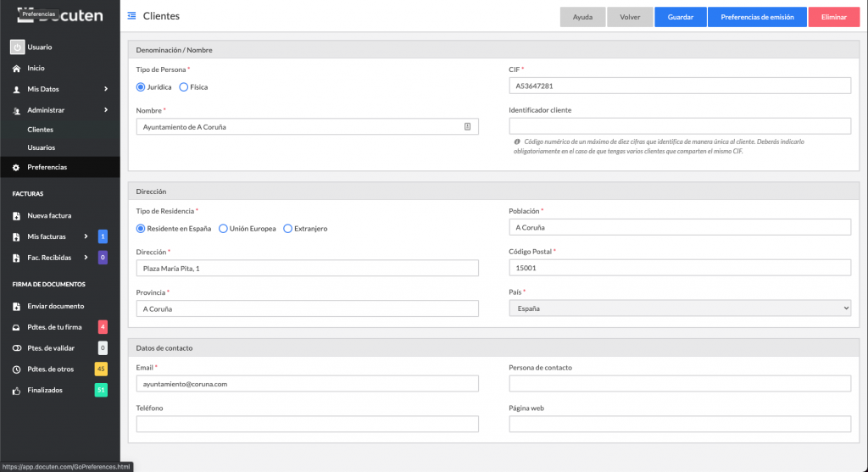868x472 pixels.
Task: Click the Identificador cliente field
Action: click(x=680, y=126)
